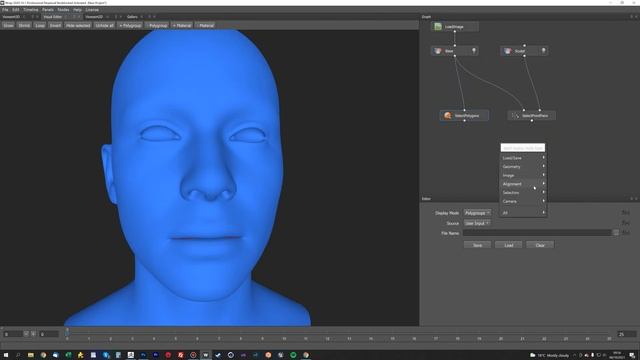Open the Timeline menu
640x360 pixels.
click(31, 9)
